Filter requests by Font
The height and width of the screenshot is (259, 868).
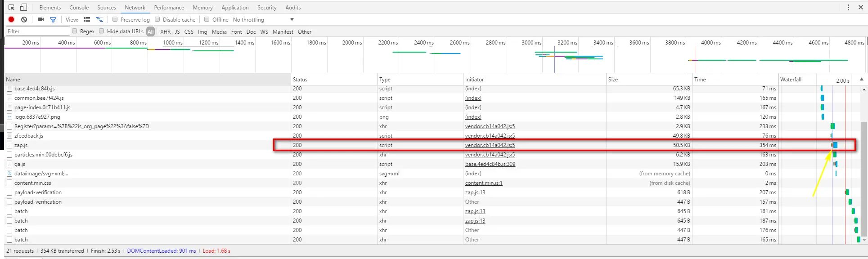tap(237, 32)
